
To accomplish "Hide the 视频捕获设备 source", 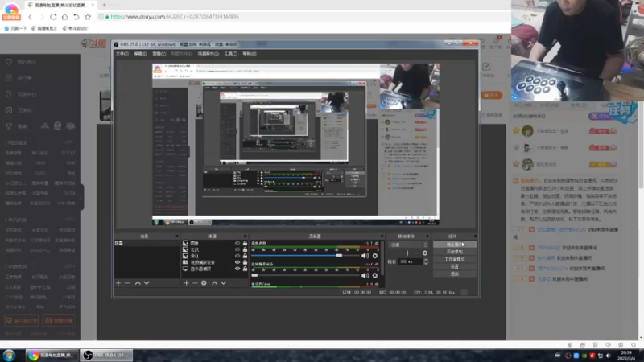I will tap(237, 262).
